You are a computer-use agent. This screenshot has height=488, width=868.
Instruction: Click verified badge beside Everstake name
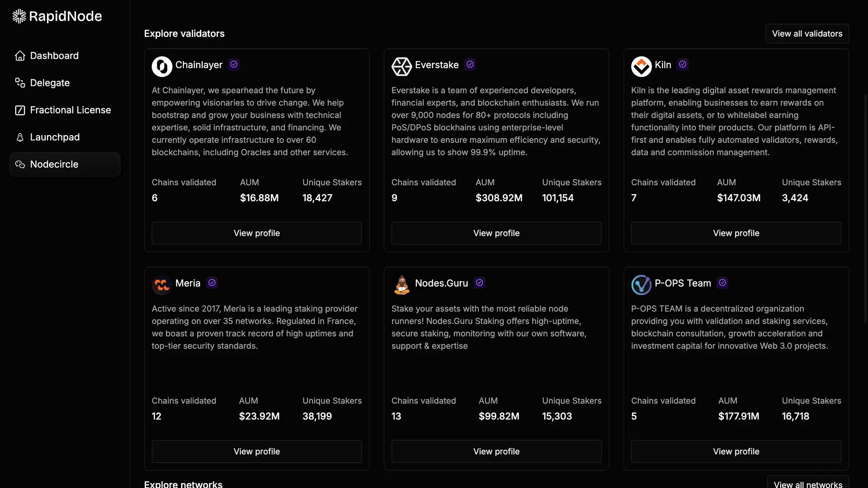[470, 65]
